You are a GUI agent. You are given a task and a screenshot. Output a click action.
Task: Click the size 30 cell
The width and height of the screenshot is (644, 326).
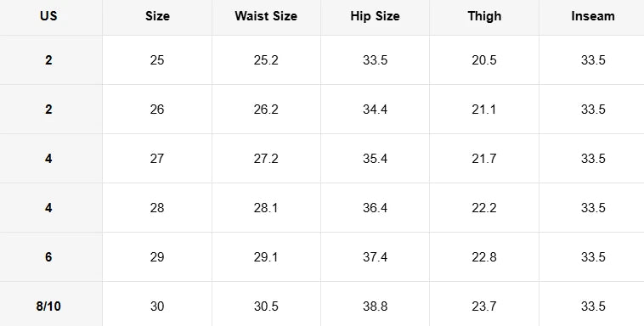(x=157, y=306)
